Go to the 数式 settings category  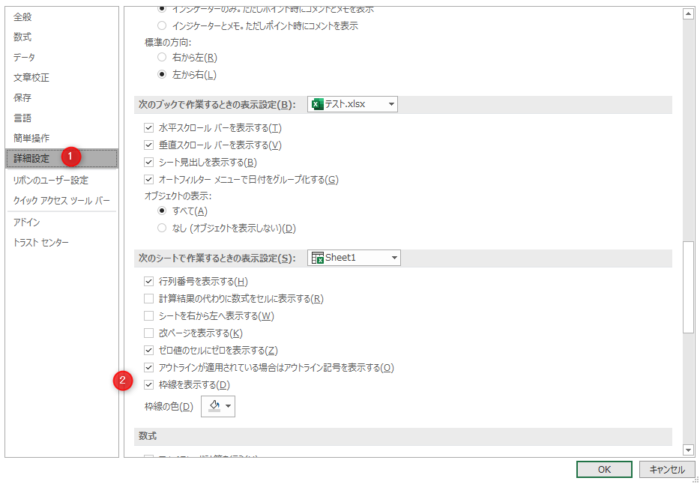(22, 37)
